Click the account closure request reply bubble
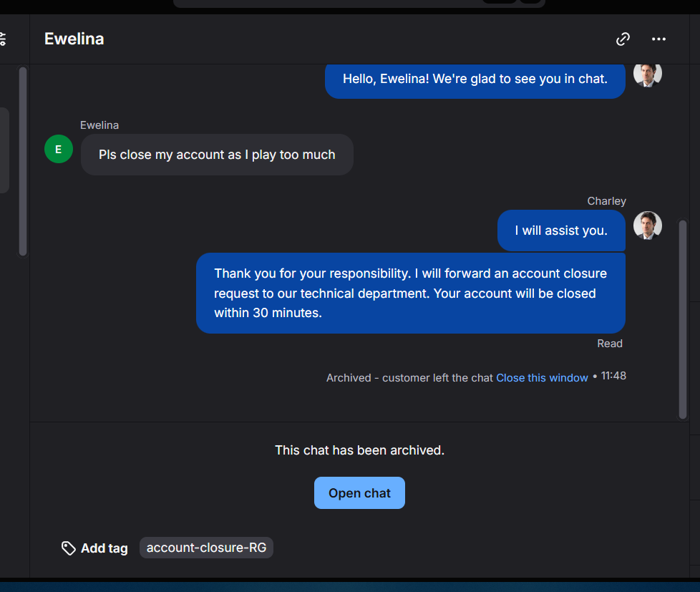 pyautogui.click(x=410, y=293)
